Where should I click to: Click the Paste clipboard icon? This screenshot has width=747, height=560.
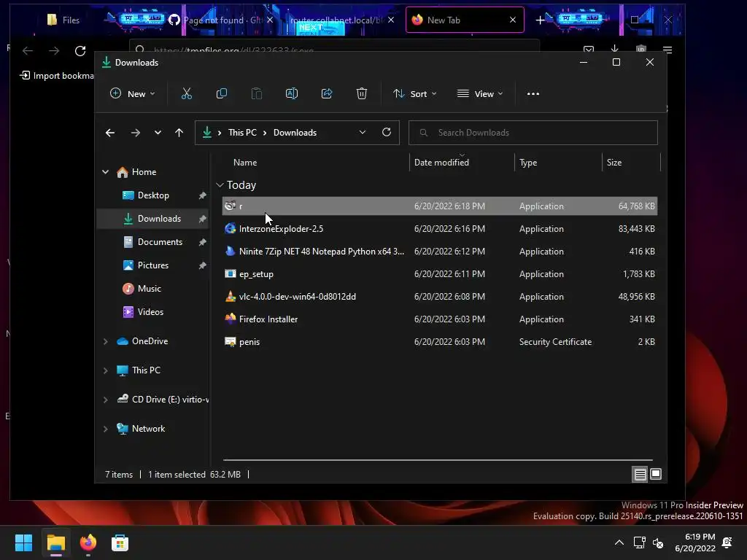256,94
